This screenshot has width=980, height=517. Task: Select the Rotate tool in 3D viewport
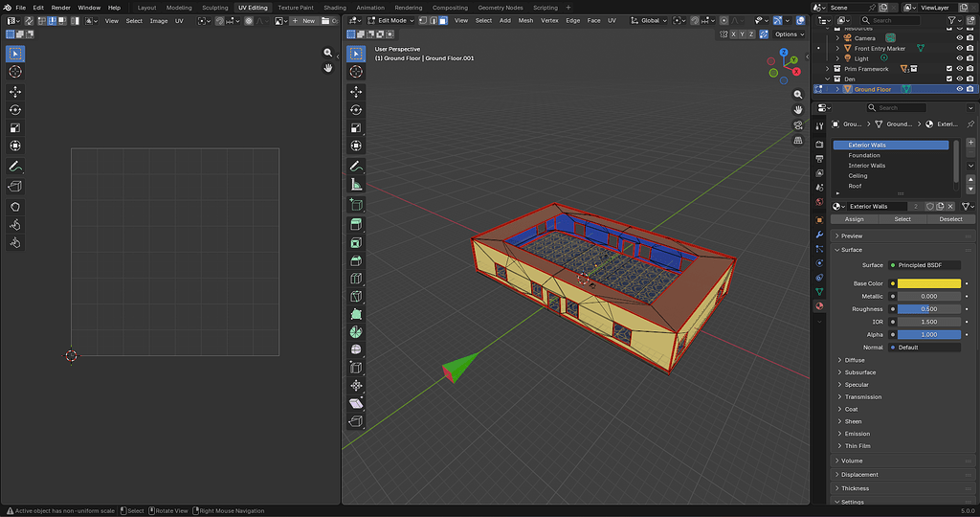click(356, 110)
